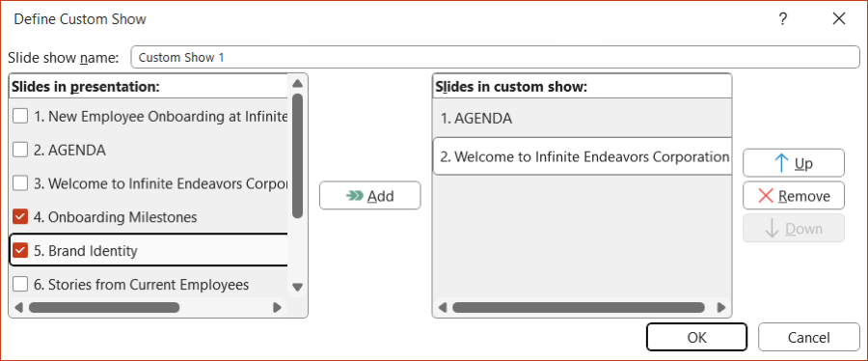Uncheck the Brand Identity checkbox
This screenshot has width=868, height=361.
click(20, 251)
